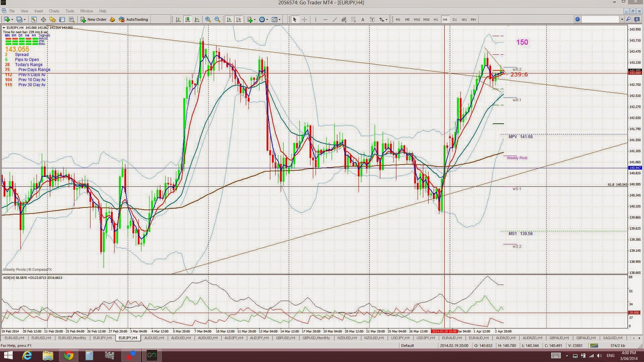Open Google Chrome from the taskbar
The width and height of the screenshot is (644, 362).
pos(68,355)
